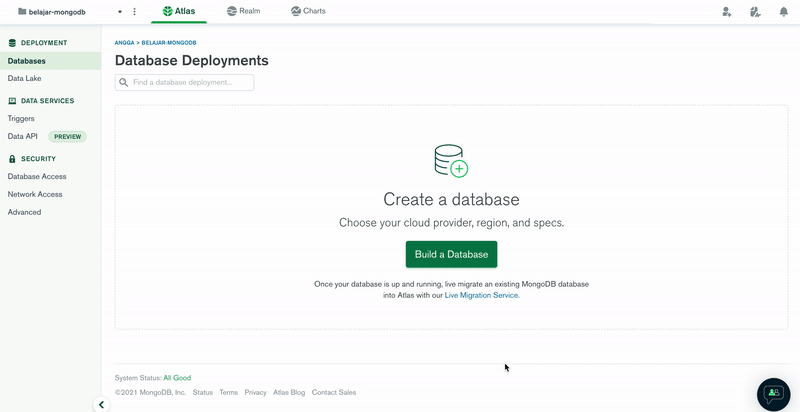This screenshot has height=412, width=800.
Task: Open the Status footer link
Action: pyautogui.click(x=203, y=393)
